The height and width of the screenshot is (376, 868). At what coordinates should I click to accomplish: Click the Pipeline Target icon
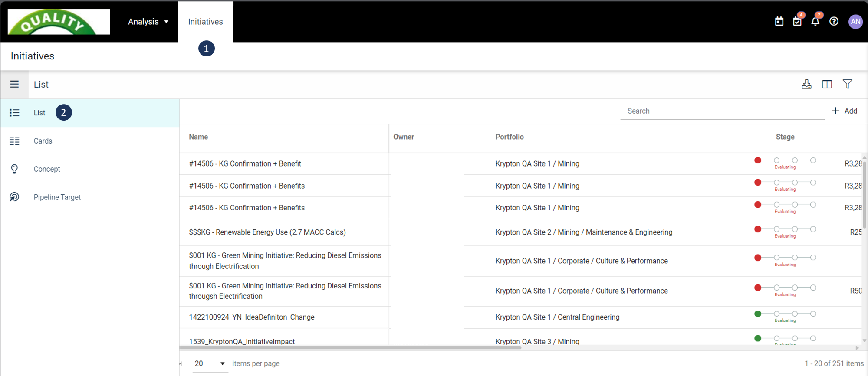coord(14,197)
